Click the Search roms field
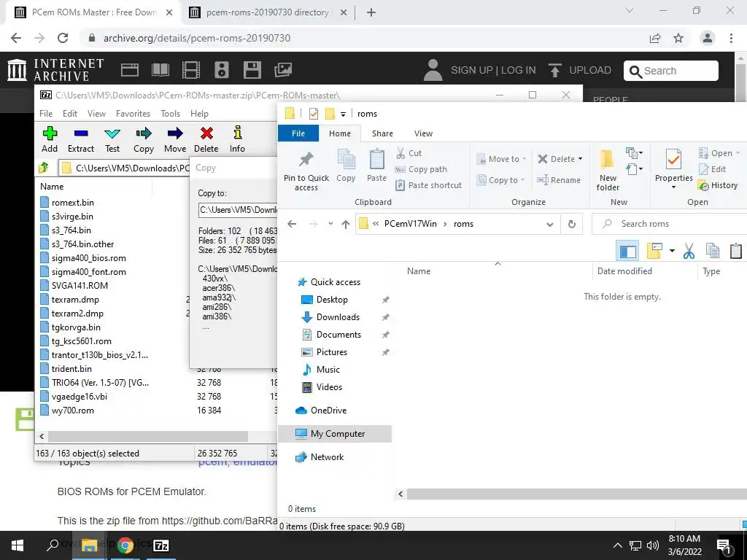The width and height of the screenshot is (747, 560). pyautogui.click(x=669, y=224)
